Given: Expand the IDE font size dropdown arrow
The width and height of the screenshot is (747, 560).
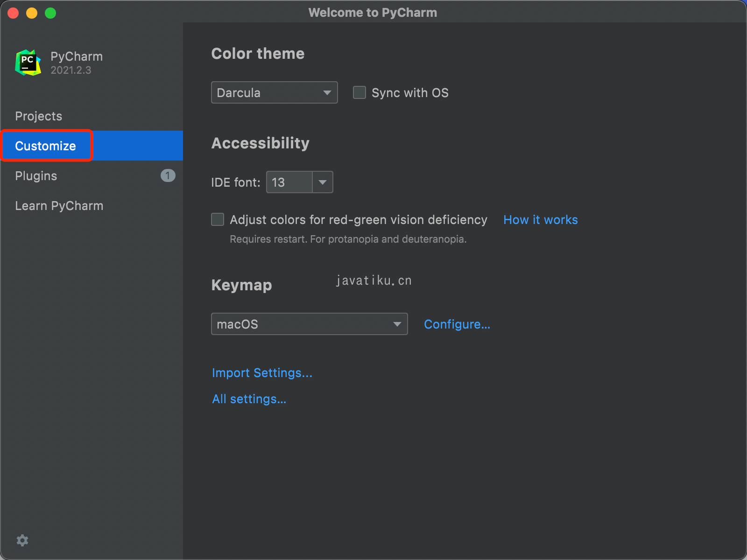Looking at the screenshot, I should tap(323, 182).
